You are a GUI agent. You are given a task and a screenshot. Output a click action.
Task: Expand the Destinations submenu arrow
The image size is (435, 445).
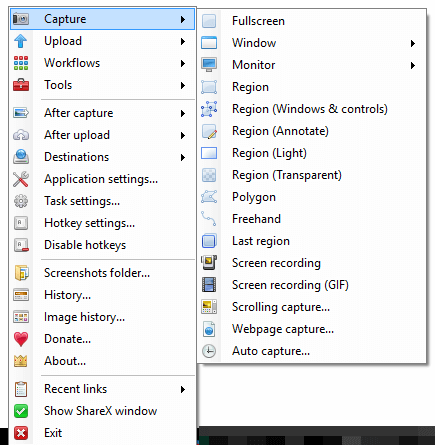point(183,157)
